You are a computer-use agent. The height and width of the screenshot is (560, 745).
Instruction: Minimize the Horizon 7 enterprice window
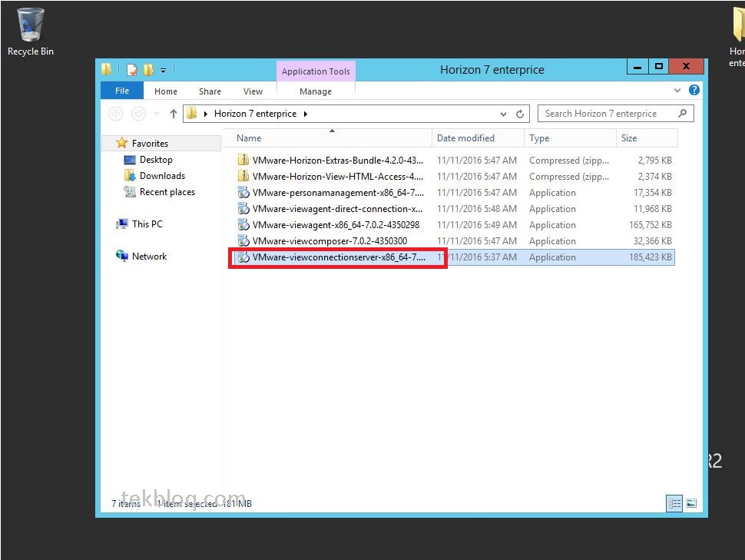click(x=637, y=67)
